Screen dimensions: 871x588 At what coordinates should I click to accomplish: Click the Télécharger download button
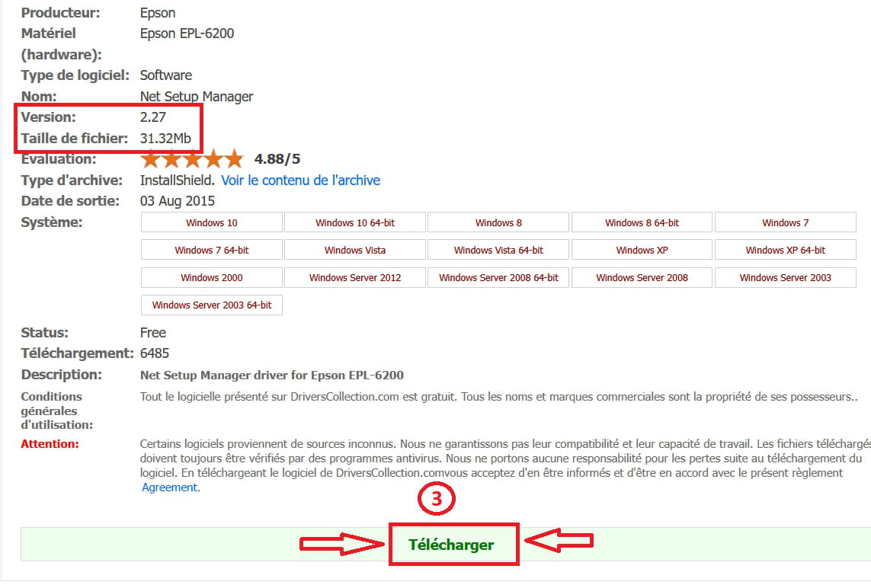(x=451, y=545)
